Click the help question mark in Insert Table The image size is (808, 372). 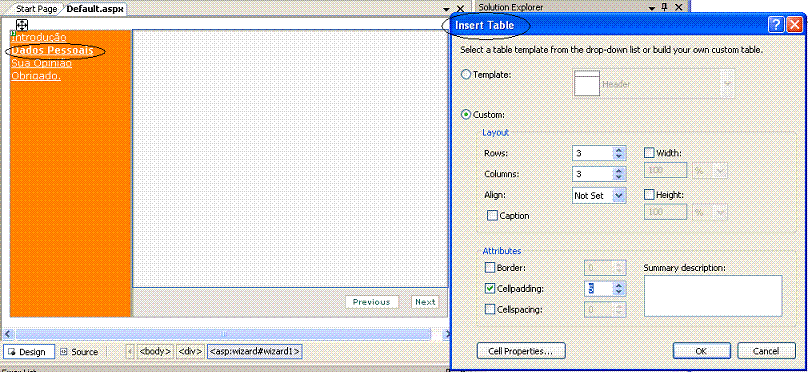click(x=776, y=25)
